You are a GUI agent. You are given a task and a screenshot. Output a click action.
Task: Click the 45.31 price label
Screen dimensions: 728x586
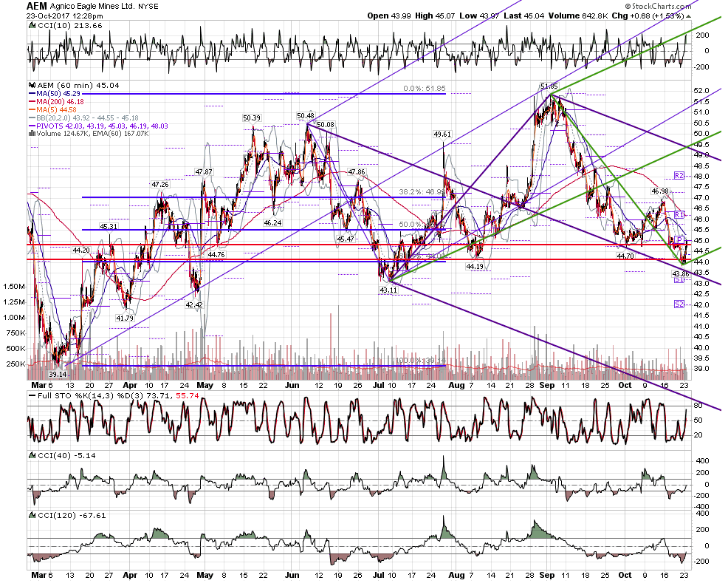109,226
